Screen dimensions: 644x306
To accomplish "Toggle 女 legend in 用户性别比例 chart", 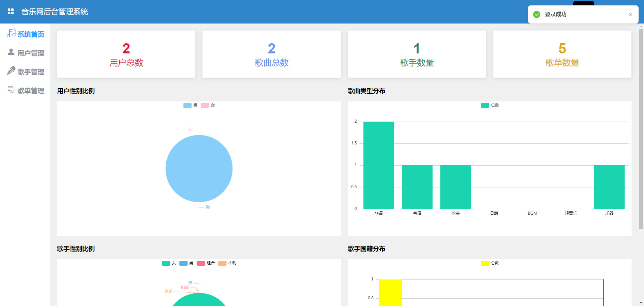I will (x=208, y=105).
